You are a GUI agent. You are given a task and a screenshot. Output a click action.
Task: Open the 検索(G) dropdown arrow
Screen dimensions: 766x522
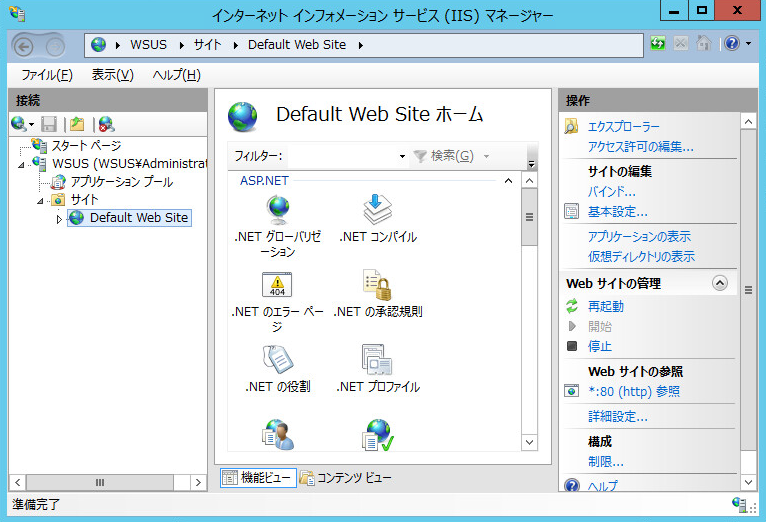486,156
